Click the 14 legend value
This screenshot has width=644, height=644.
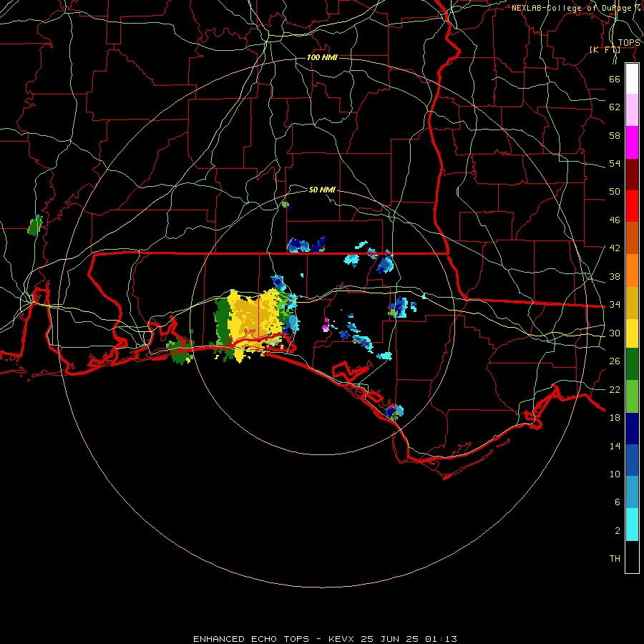point(615,446)
